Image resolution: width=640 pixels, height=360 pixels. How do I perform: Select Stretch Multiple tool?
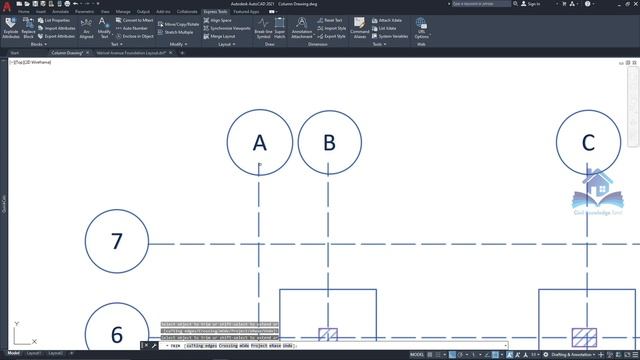pos(176,32)
